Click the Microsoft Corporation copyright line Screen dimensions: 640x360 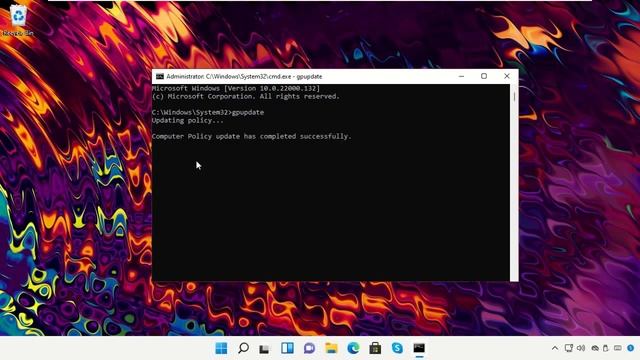click(246, 96)
